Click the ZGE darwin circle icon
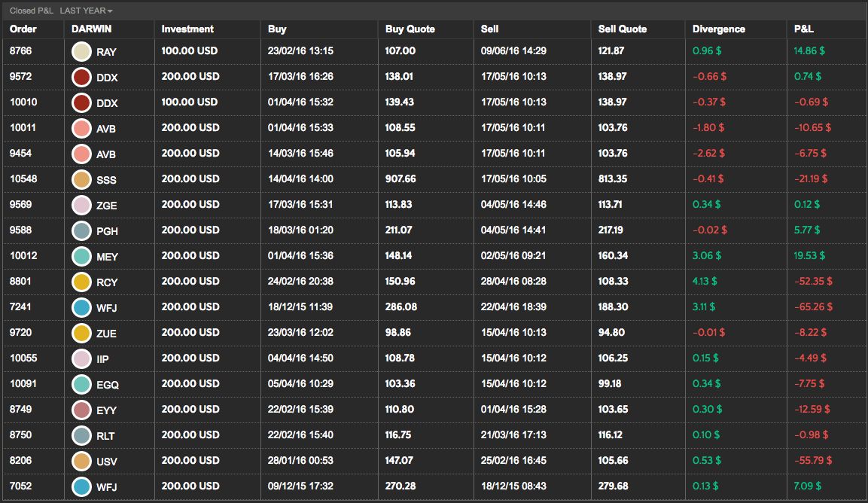This screenshot has width=868, height=503. click(x=81, y=206)
